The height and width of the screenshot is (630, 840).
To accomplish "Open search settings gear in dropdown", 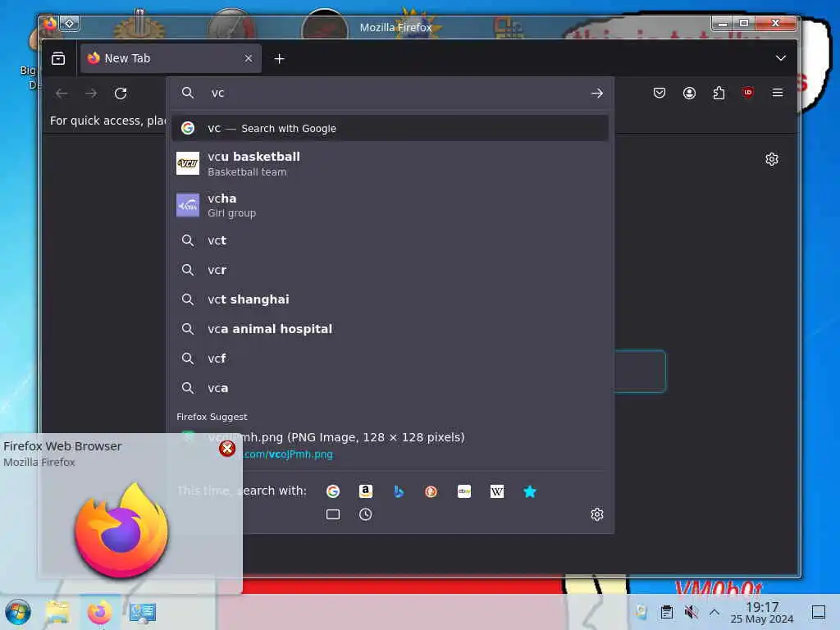I will pyautogui.click(x=597, y=515).
